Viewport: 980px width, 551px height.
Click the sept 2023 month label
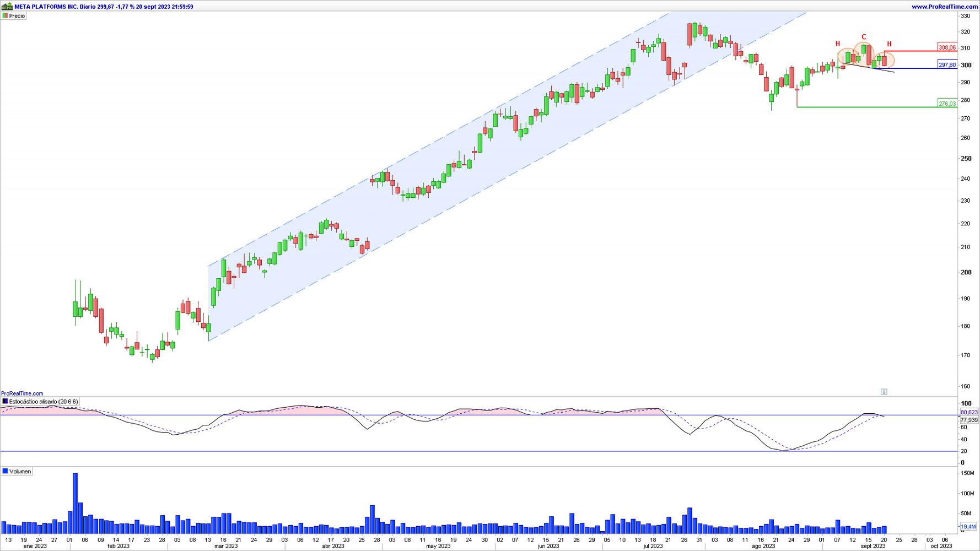click(873, 546)
